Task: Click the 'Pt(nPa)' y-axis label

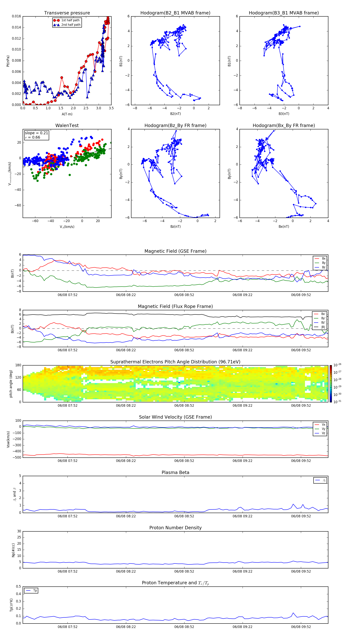Action: point(8,61)
